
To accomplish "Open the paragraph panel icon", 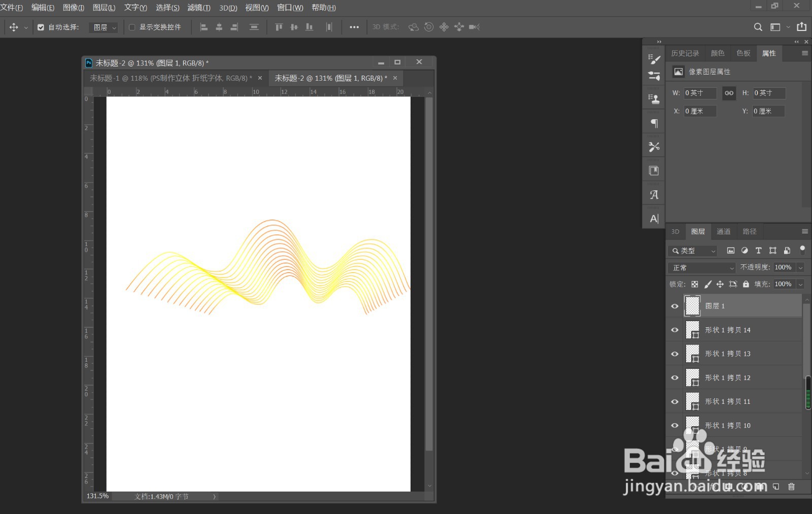I will [x=654, y=123].
